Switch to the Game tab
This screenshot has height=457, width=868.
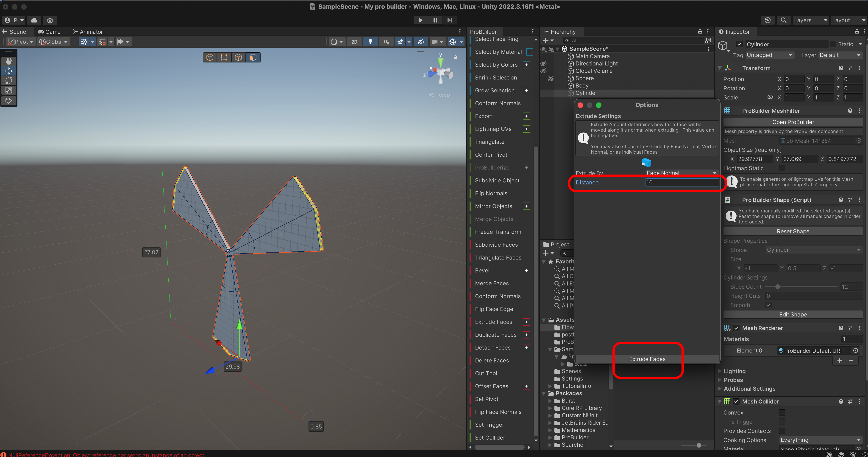[49, 32]
